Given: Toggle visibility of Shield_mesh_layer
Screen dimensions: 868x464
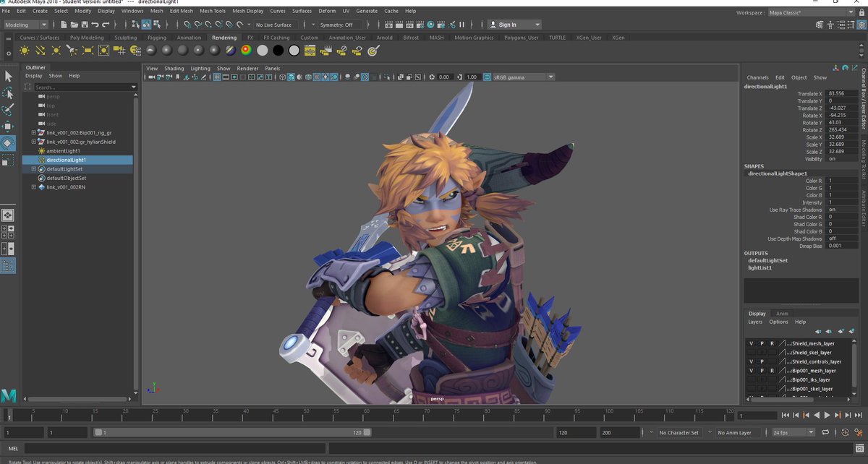Looking at the screenshot, I should (x=752, y=343).
